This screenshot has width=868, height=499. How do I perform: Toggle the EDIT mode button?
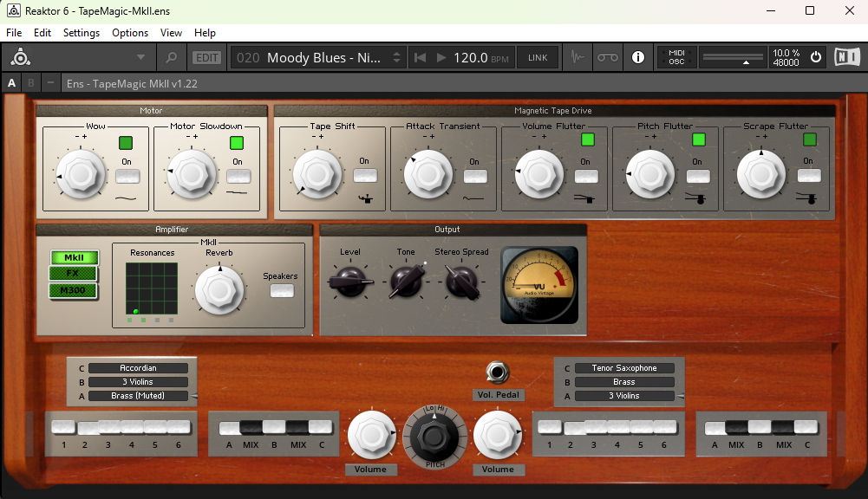point(207,57)
